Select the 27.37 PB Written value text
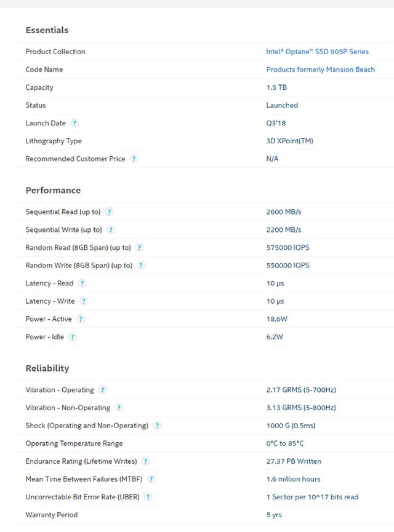This screenshot has width=394, height=532. 294,461
